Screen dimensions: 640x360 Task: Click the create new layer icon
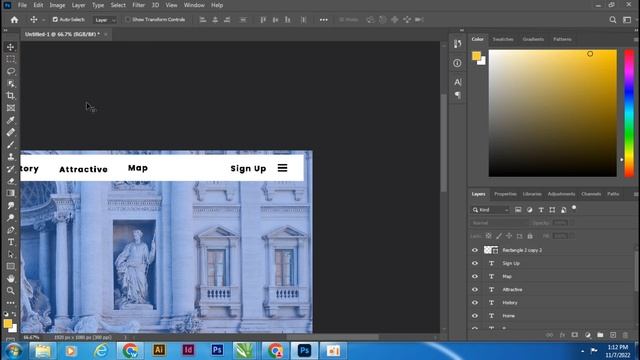(613, 335)
